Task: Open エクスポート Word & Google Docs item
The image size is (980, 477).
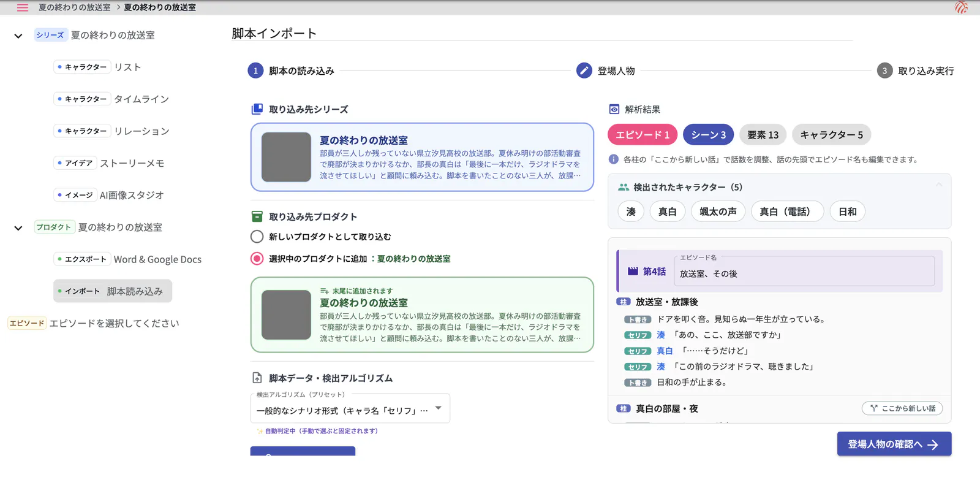Action: pos(127,259)
